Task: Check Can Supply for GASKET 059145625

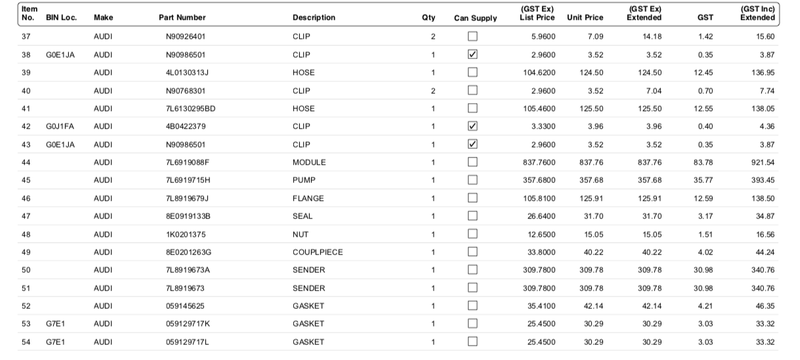Action: pos(473,305)
